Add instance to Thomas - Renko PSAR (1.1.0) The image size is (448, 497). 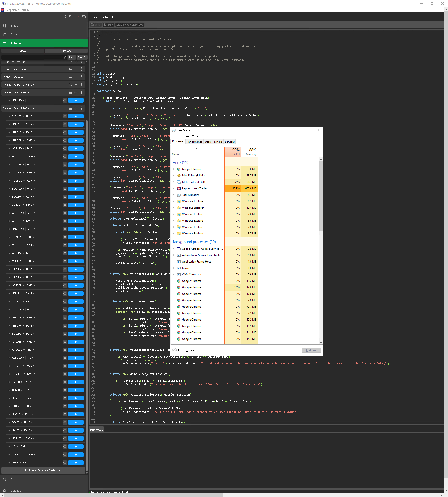click(x=76, y=108)
